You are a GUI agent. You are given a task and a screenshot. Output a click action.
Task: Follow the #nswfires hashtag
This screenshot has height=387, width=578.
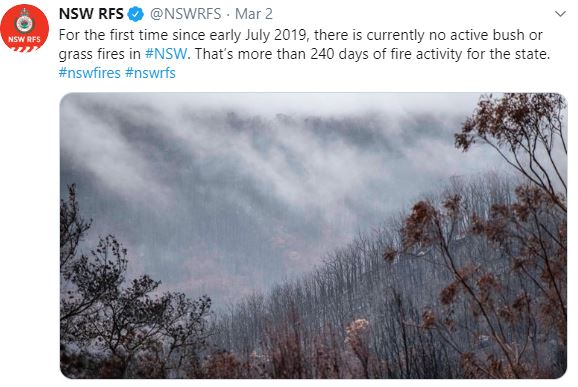pyautogui.click(x=90, y=73)
